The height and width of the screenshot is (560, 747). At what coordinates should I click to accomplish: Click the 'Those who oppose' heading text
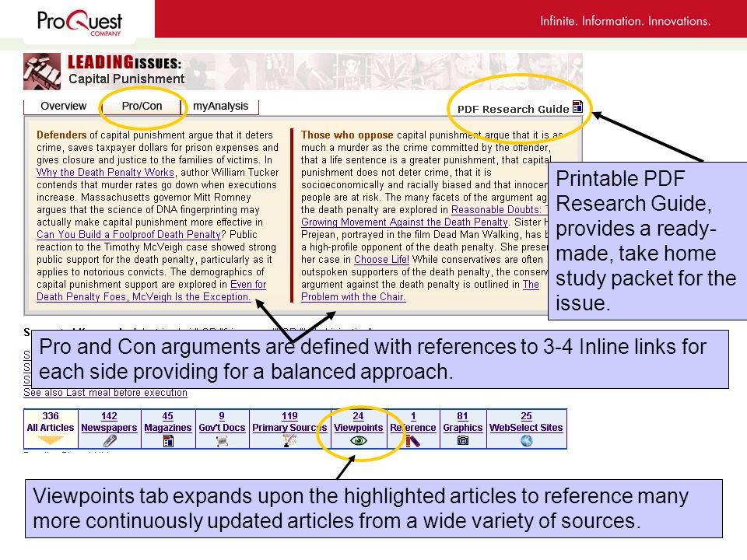point(347,135)
